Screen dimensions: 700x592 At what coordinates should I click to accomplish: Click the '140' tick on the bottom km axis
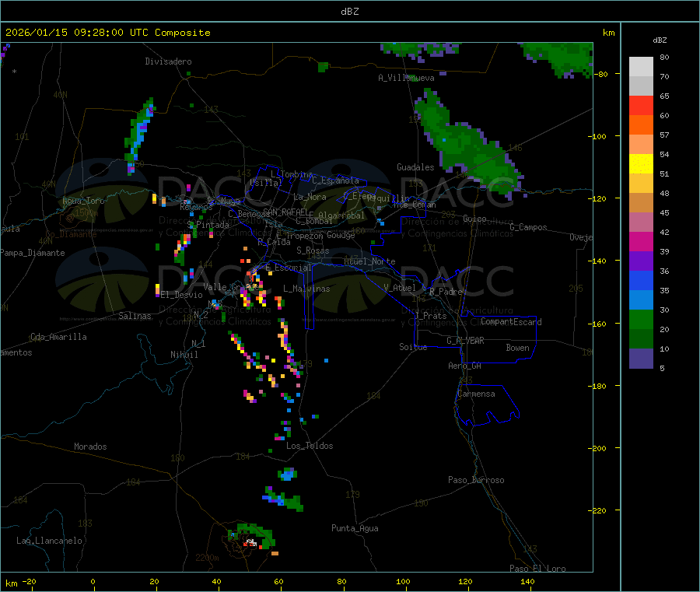(527, 581)
